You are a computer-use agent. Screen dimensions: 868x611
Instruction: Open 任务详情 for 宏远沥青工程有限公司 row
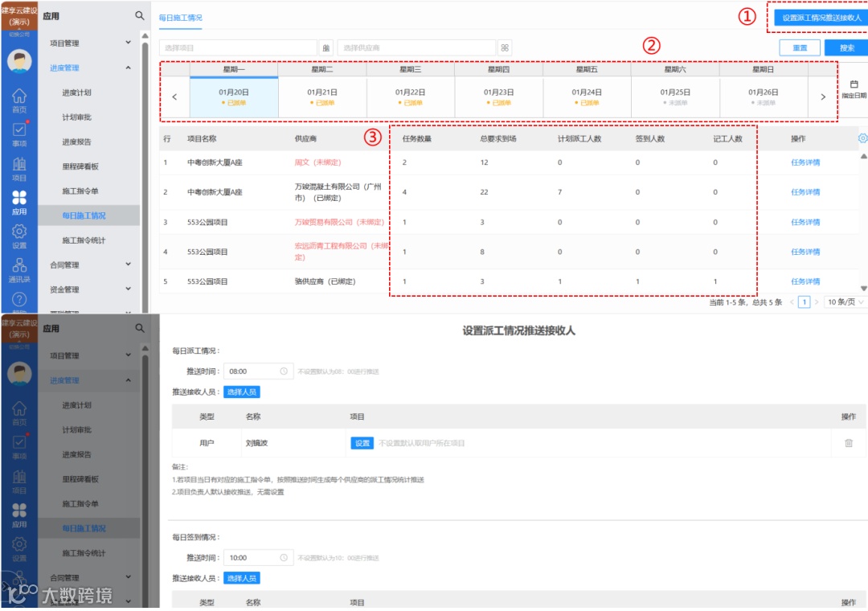click(805, 252)
